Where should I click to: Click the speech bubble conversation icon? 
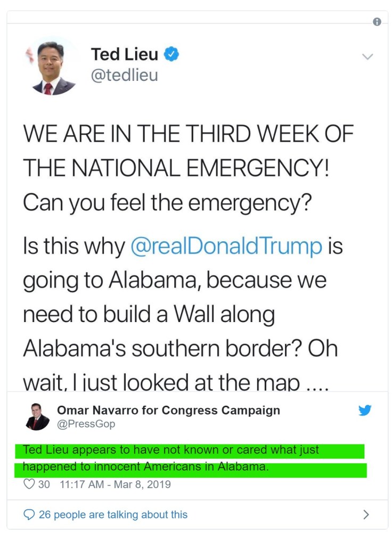coord(29,514)
